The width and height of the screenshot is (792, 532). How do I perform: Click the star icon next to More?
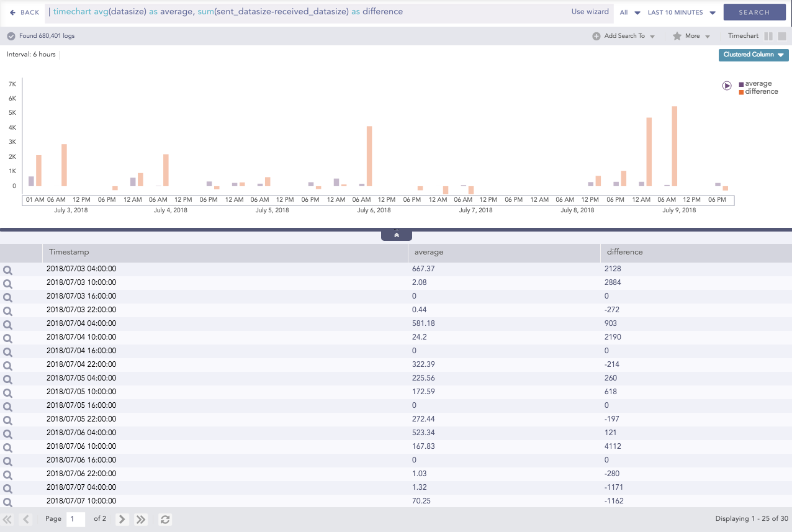pos(676,36)
